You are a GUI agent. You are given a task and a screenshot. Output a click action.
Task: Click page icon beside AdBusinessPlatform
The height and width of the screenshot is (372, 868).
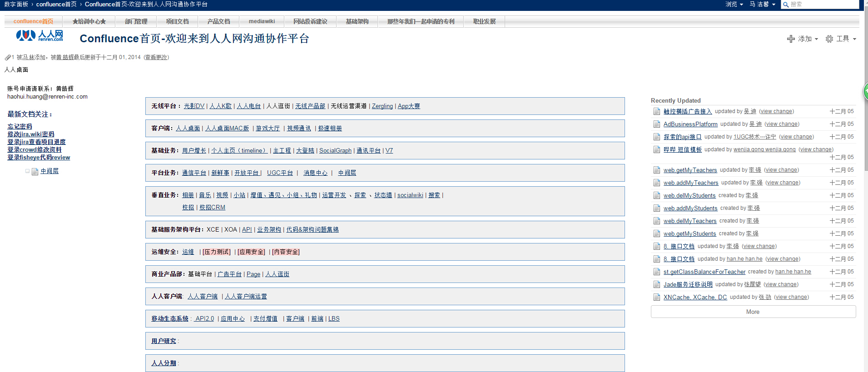point(656,124)
